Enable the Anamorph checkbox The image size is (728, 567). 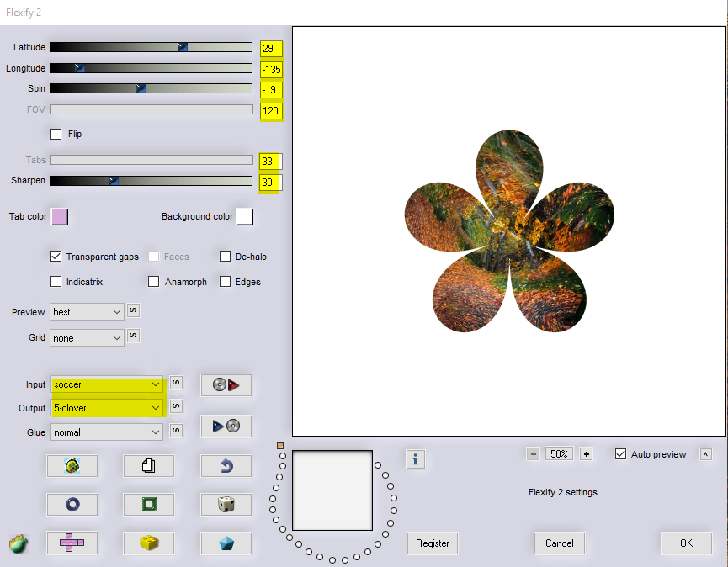(x=153, y=282)
